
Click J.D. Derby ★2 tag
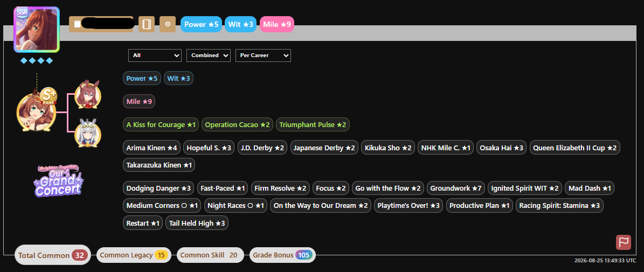coord(263,148)
